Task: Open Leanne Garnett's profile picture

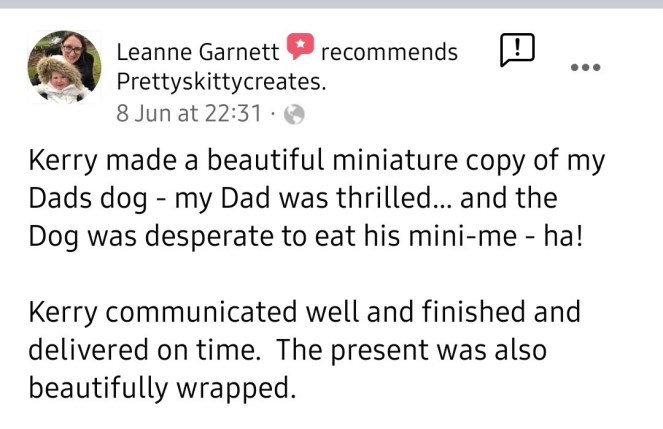Action: 64,67
